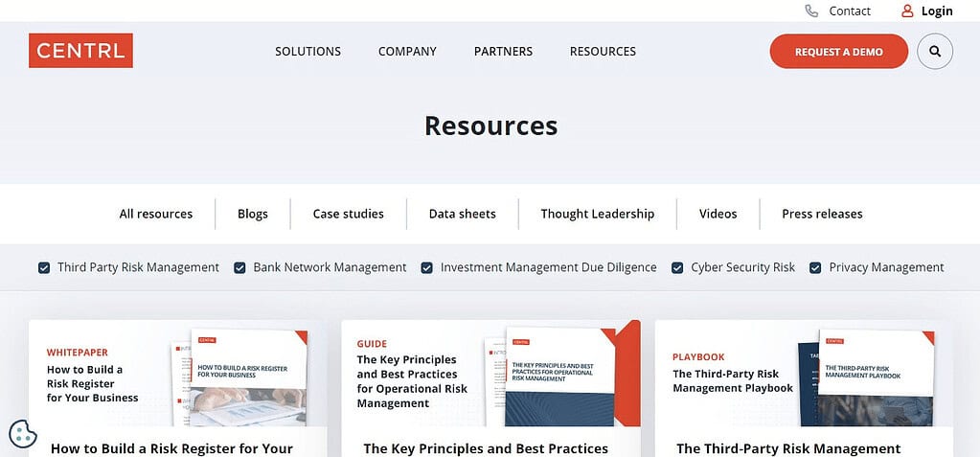Click the phone icon beside Contact

pos(811,11)
